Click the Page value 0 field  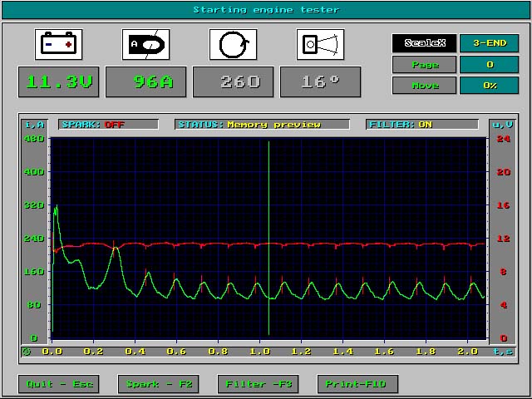(x=490, y=65)
